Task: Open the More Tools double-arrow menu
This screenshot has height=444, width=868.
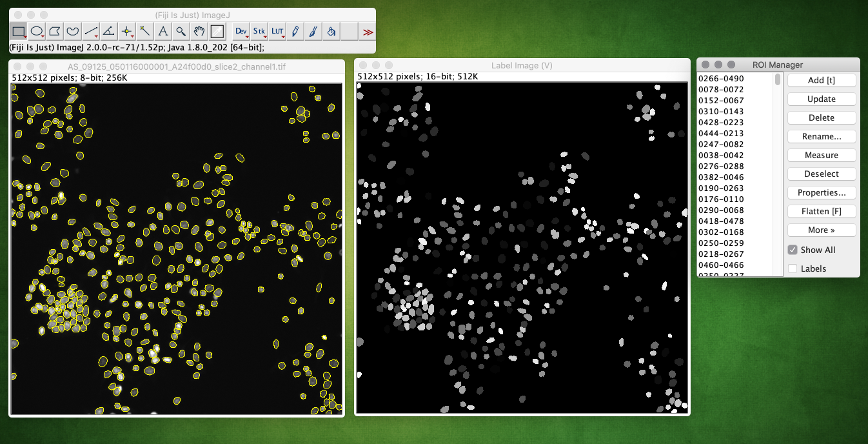Action: click(x=368, y=30)
